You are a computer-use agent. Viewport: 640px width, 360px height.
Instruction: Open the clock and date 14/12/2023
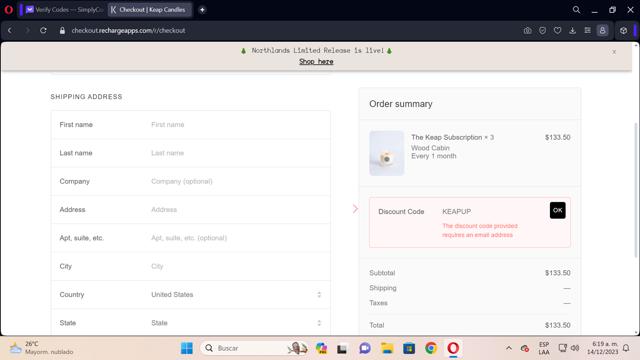pos(602,348)
